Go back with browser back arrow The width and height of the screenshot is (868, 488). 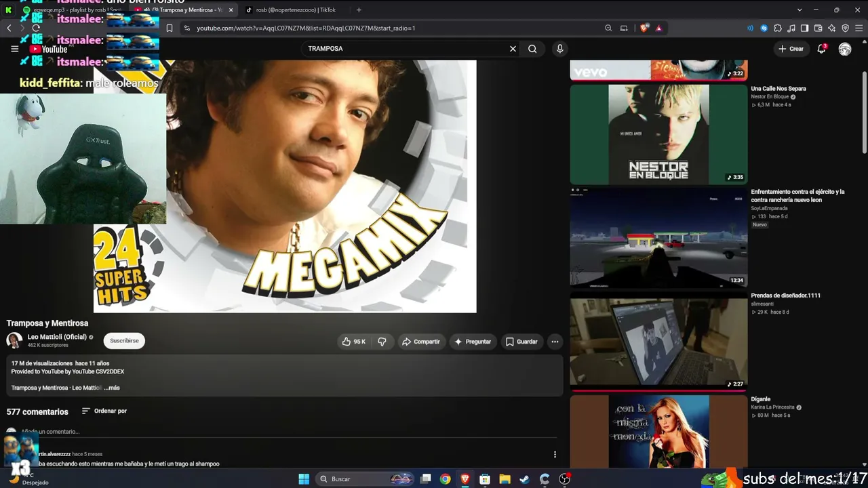click(9, 28)
